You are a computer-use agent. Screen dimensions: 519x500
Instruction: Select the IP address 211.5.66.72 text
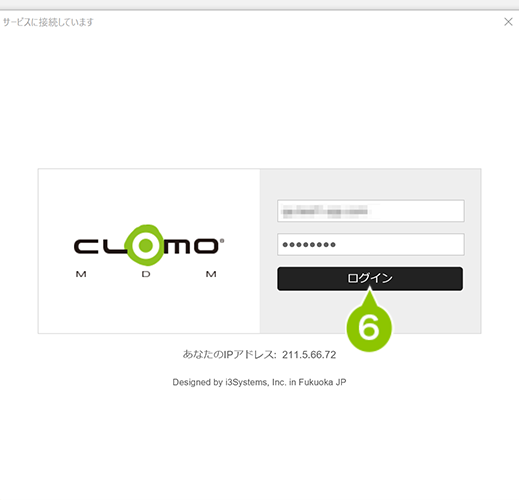[x=309, y=355]
